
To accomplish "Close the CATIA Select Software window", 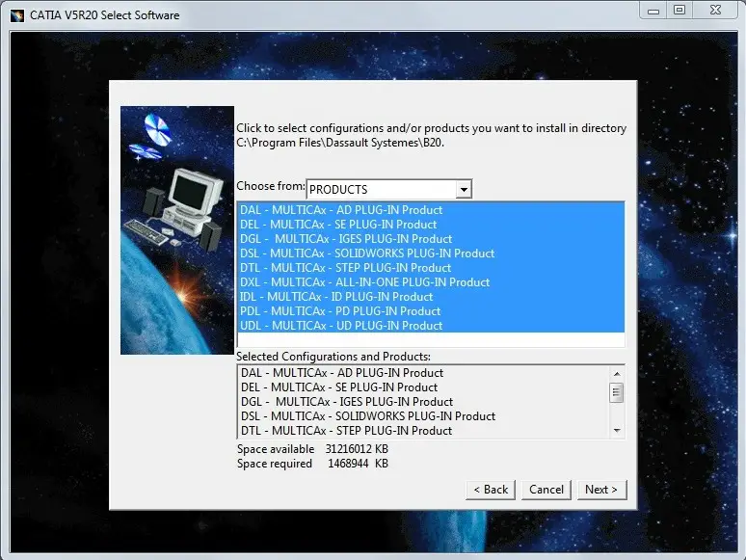I will [x=715, y=11].
